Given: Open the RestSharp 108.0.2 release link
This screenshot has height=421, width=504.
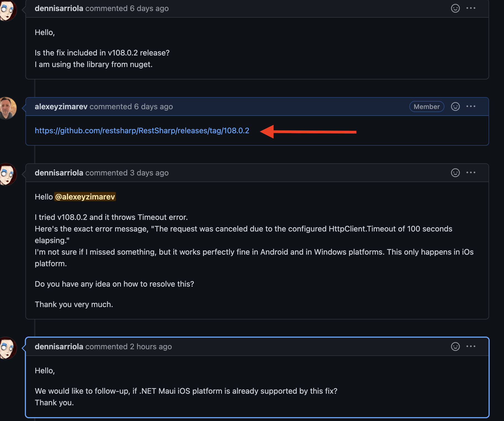Looking at the screenshot, I should 141,131.
